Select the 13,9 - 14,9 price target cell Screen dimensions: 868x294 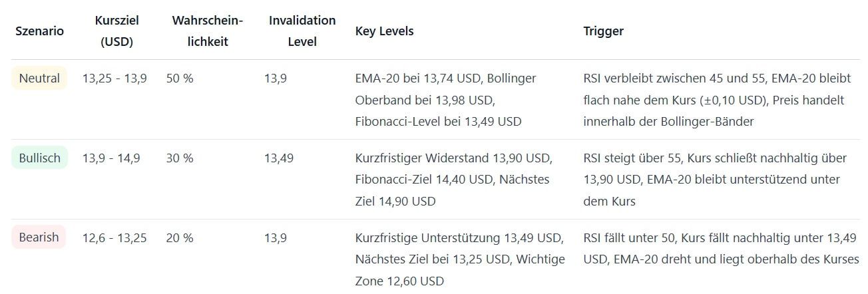point(111,158)
